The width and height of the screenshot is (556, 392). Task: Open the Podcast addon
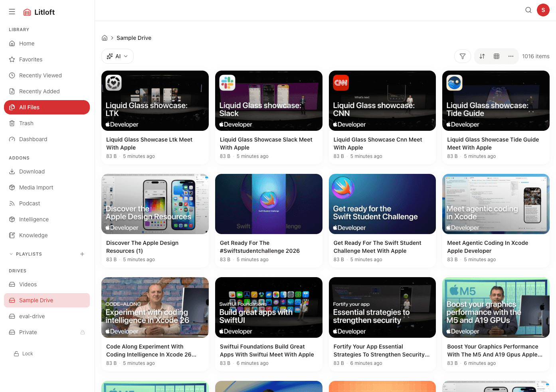[x=47, y=203]
